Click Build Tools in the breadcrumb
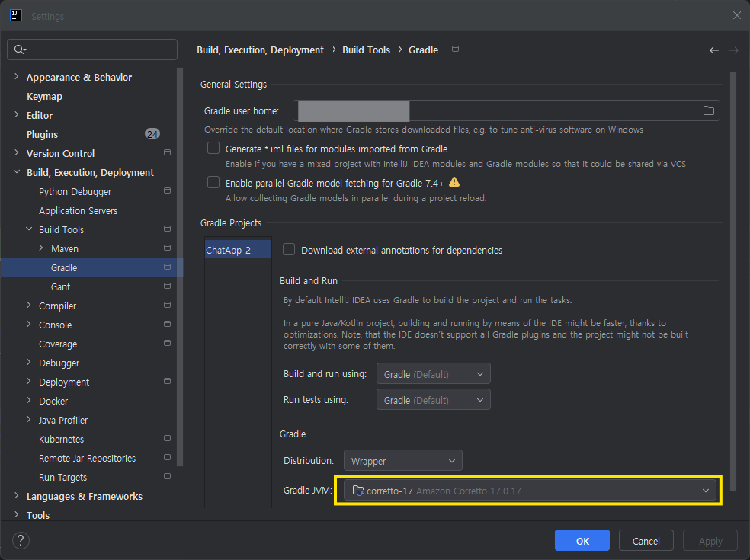 pos(366,50)
